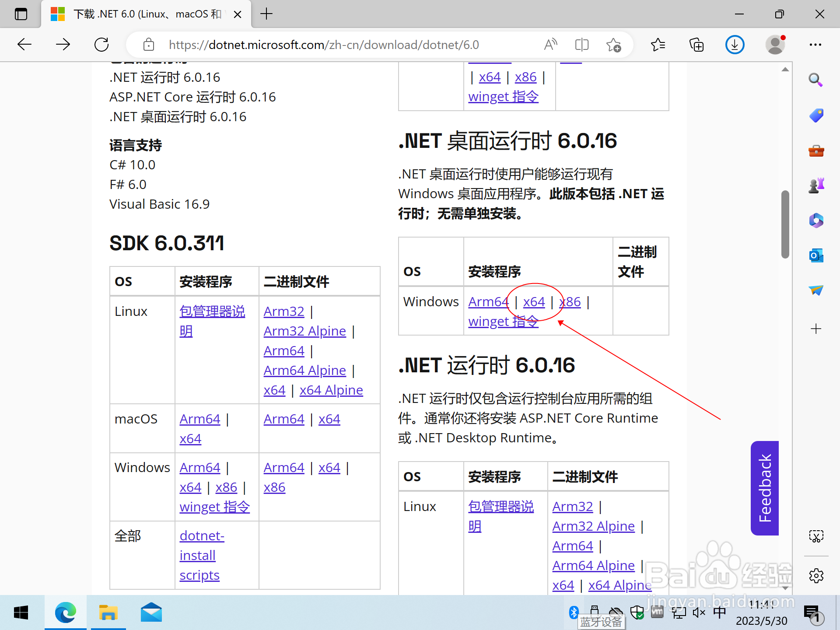Open the Feedback side button
The width and height of the screenshot is (840, 630).
click(x=765, y=488)
